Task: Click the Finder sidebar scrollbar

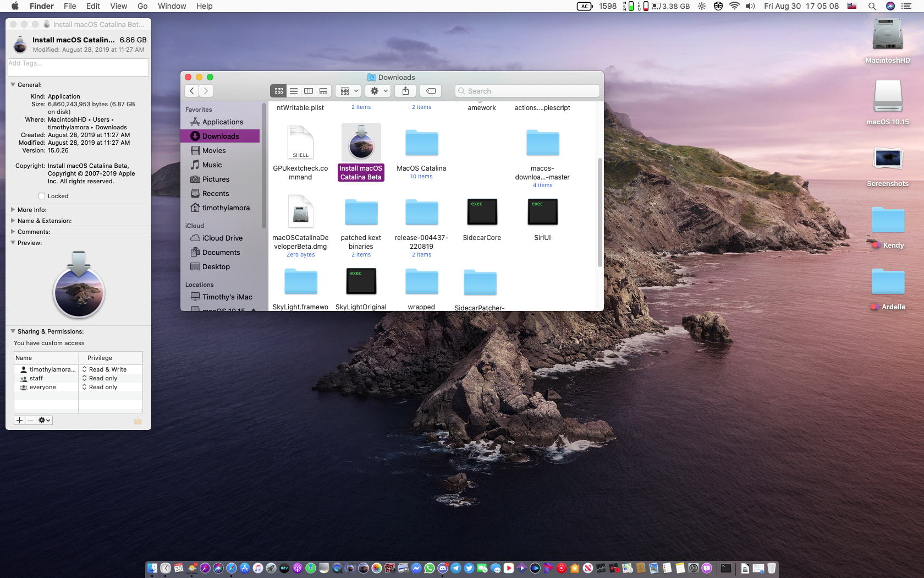Action: click(x=263, y=165)
